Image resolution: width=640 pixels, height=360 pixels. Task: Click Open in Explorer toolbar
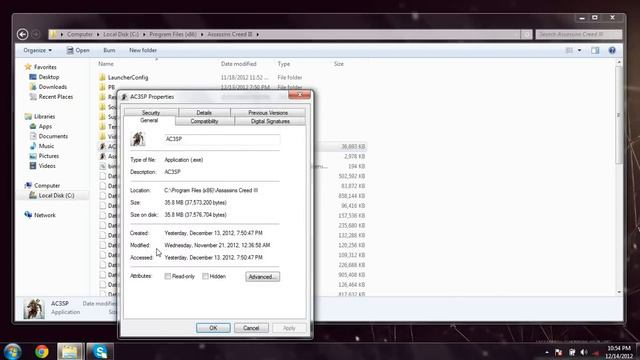click(78, 50)
